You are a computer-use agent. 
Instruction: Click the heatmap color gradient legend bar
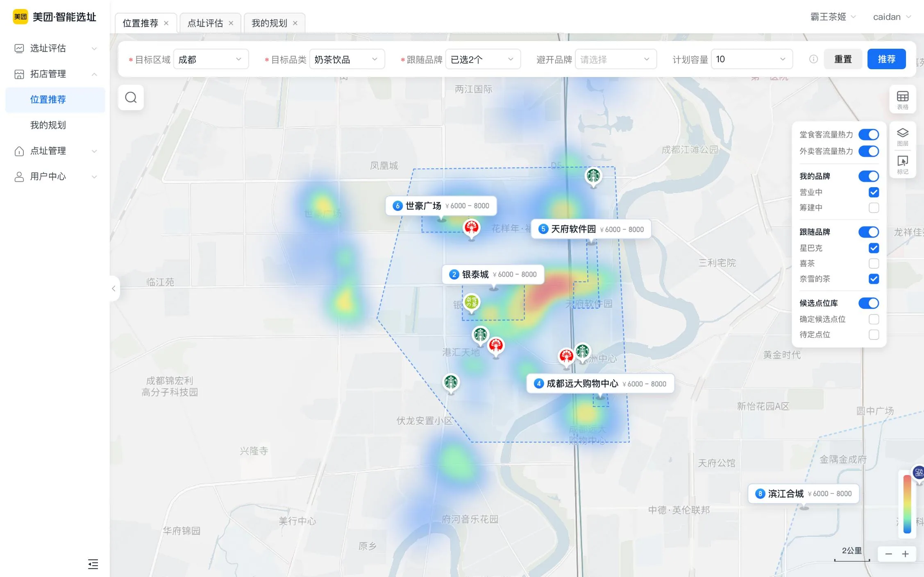point(907,505)
